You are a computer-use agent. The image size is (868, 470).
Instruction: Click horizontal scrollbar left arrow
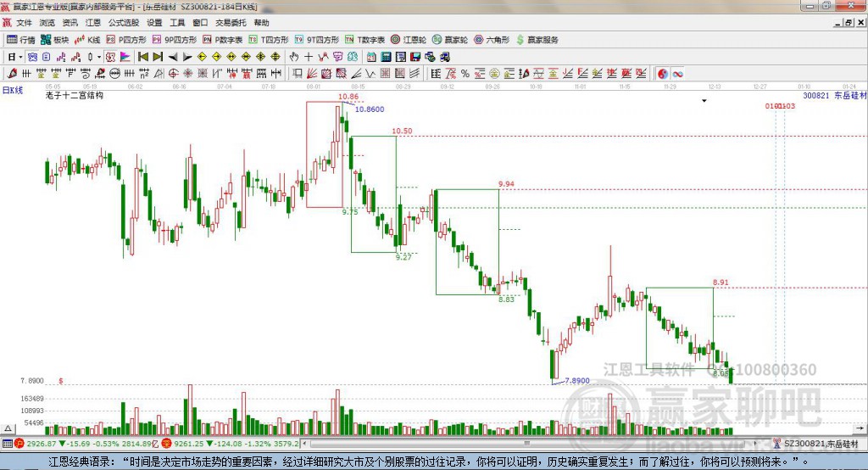304,444
